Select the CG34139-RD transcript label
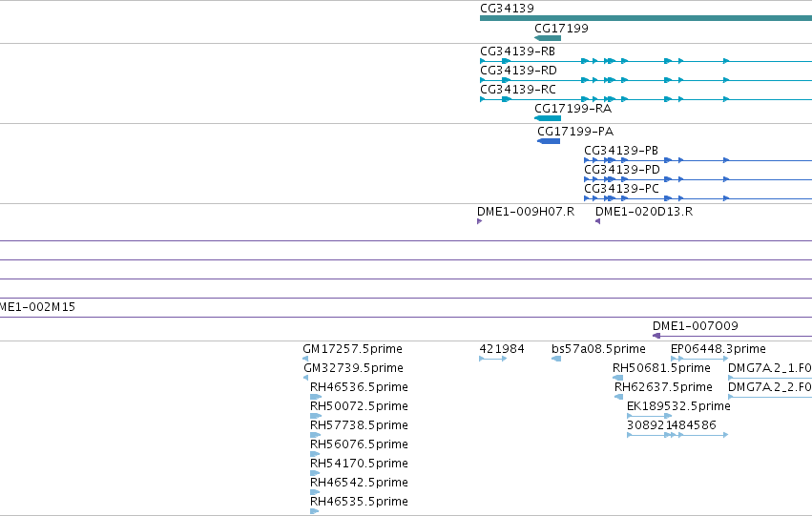 (x=518, y=71)
